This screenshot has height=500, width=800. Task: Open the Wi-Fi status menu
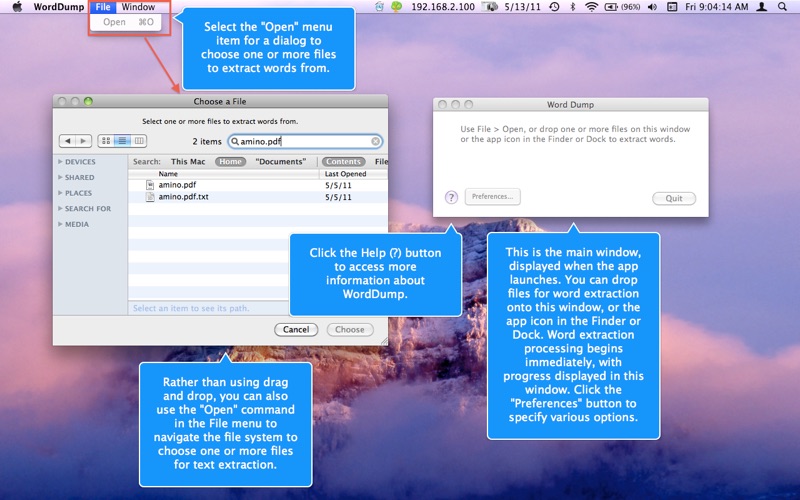pos(591,7)
